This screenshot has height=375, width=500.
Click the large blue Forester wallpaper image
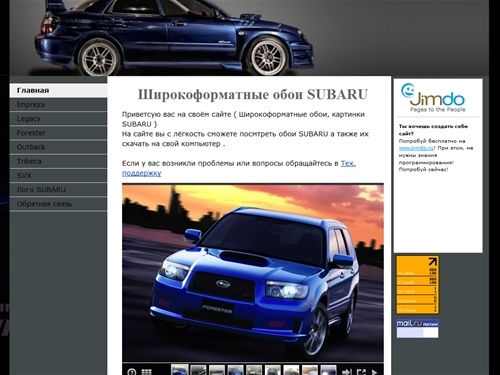point(253,273)
